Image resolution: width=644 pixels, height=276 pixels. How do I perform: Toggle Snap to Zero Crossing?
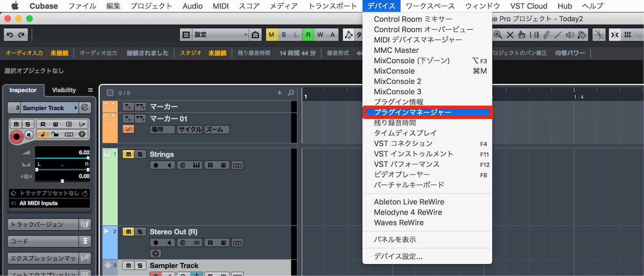(x=599, y=35)
